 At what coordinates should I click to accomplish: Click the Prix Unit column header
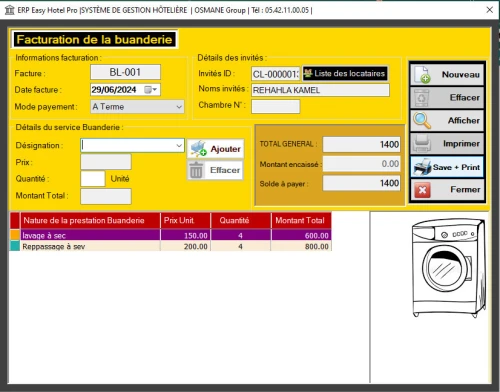pos(185,221)
